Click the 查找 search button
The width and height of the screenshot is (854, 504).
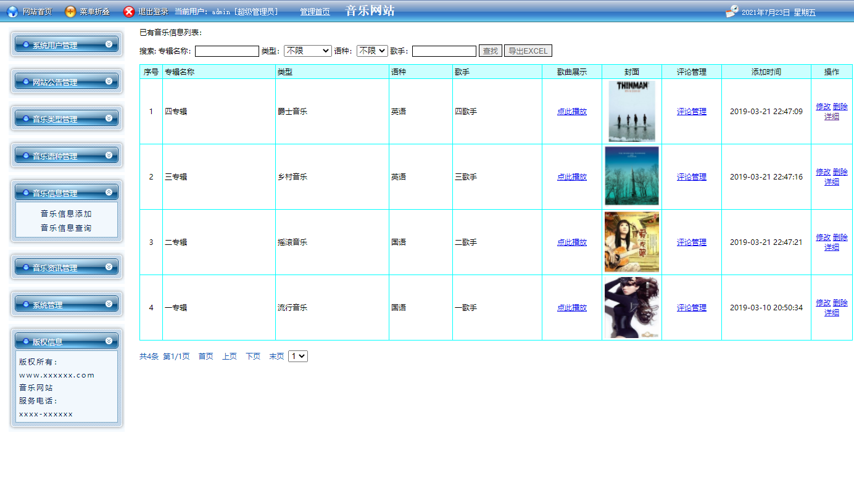pos(489,51)
